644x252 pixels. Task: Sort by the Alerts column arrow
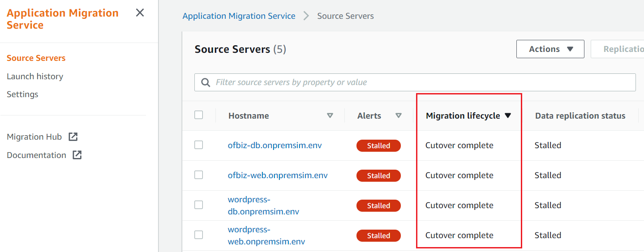(399, 115)
